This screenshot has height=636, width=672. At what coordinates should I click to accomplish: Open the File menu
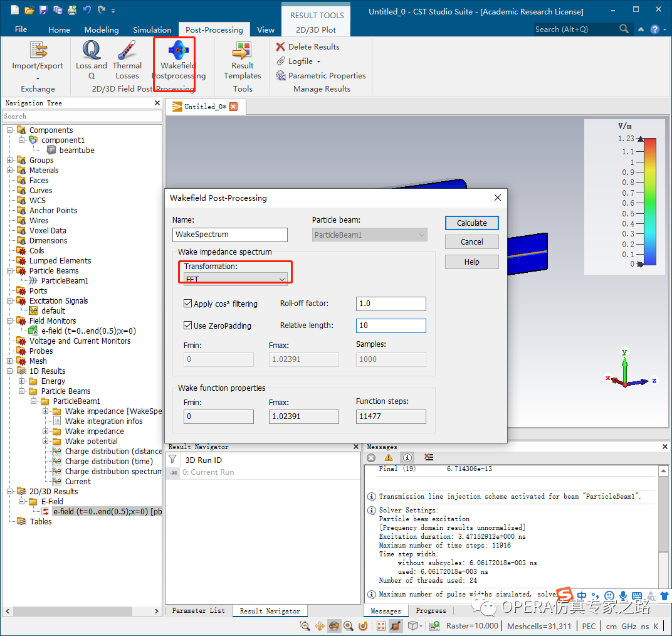[x=21, y=29]
